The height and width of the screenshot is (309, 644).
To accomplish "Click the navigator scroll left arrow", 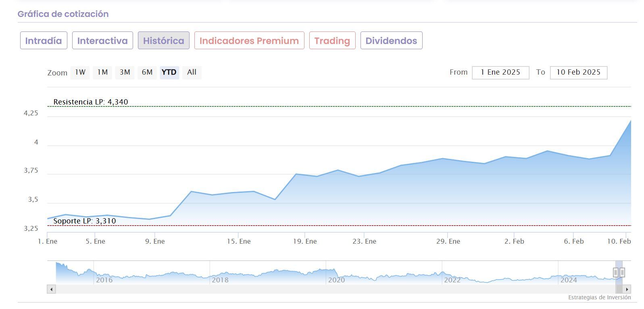I will tap(51, 289).
